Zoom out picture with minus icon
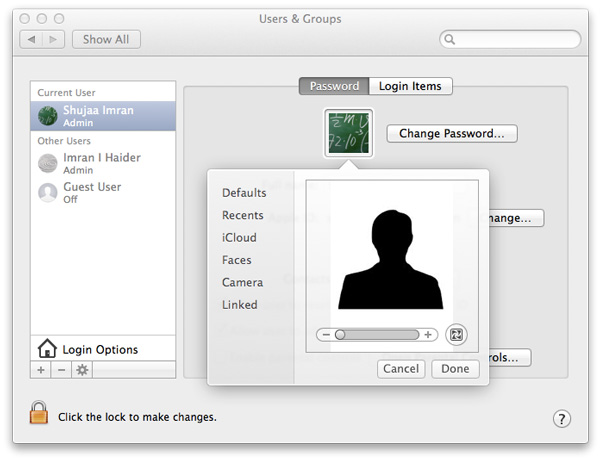The height and width of the screenshot is (460, 600). [x=326, y=335]
